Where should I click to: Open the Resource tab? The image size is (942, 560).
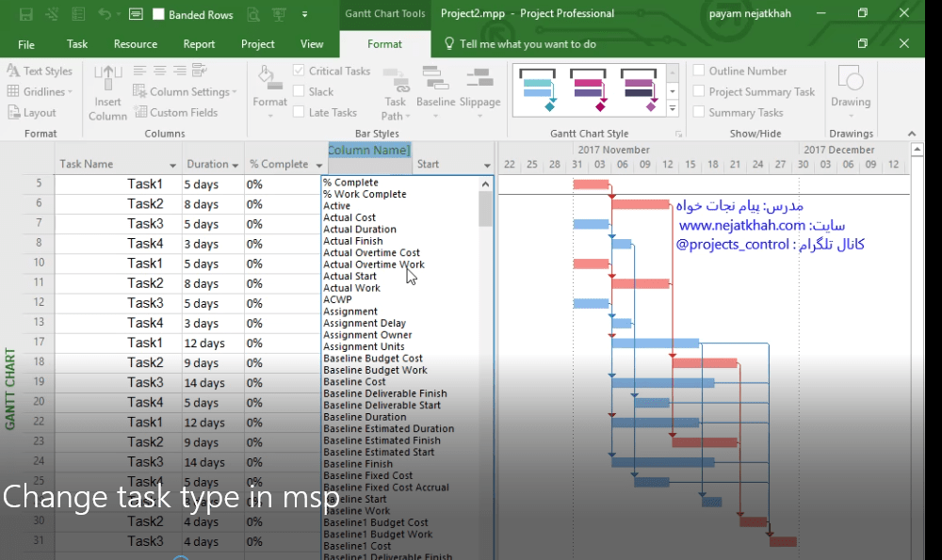[135, 43]
